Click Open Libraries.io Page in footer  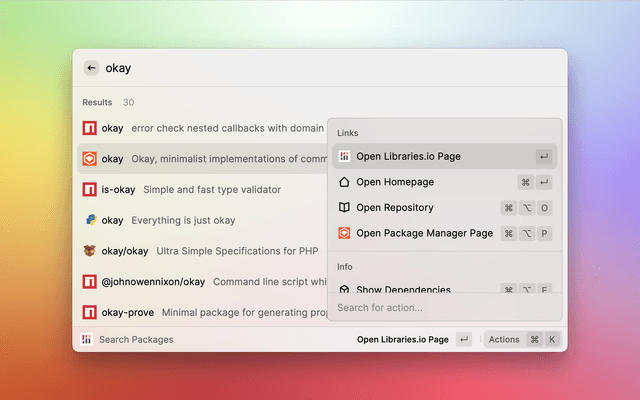pos(403,339)
